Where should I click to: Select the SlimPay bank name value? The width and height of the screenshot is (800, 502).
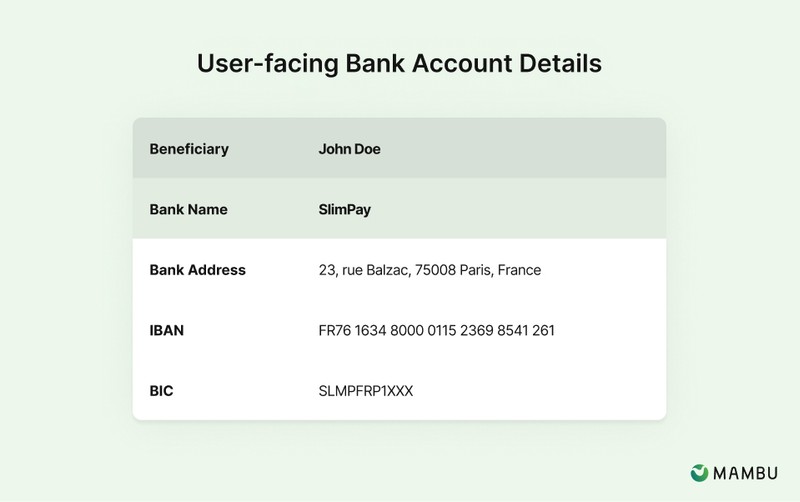point(344,210)
